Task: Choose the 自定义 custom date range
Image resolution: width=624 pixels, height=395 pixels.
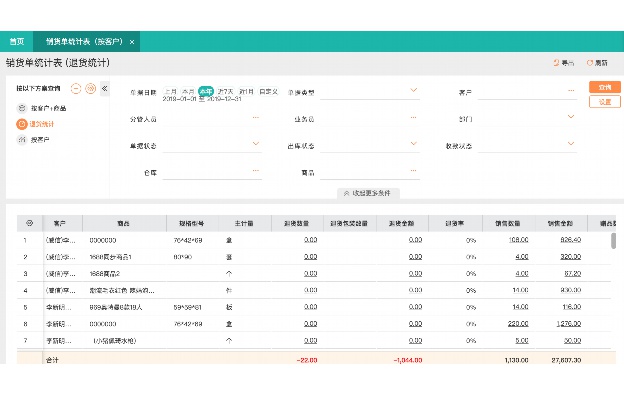Action: pyautogui.click(x=269, y=91)
